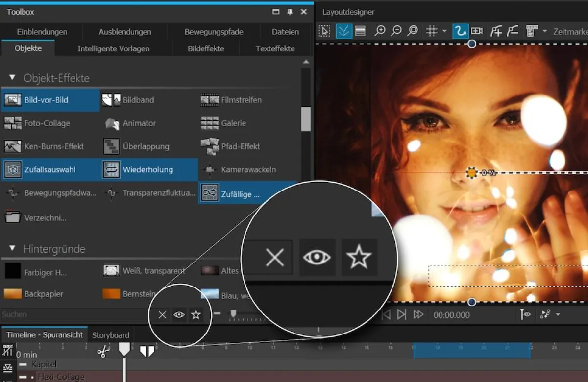Click the camera pan icon in toolbar
This screenshot has height=382, width=588.
477,31
